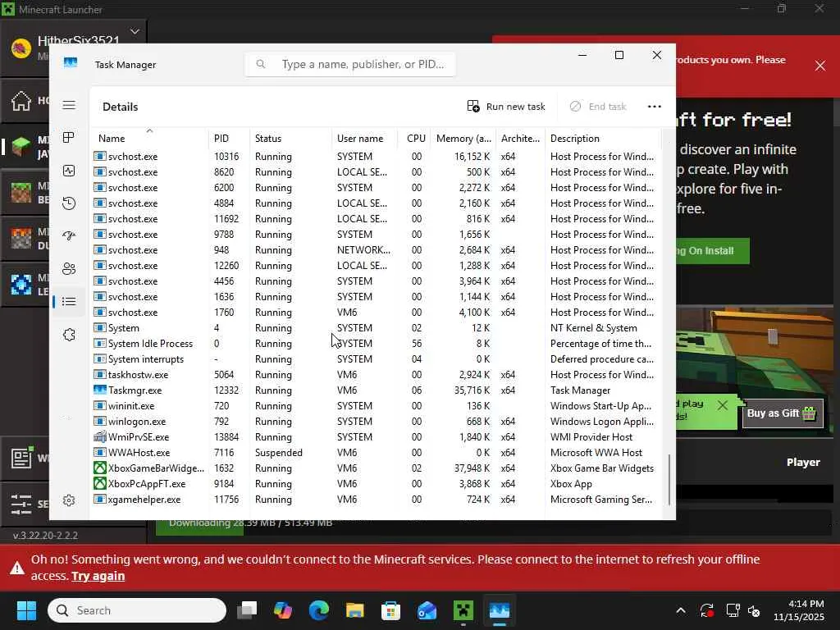Focus the Task Manager search field
Image resolution: width=840 pixels, height=630 pixels.
click(350, 64)
